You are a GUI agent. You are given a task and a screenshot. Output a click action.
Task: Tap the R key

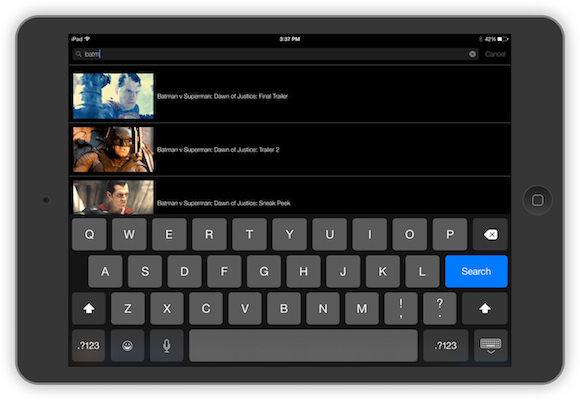[209, 234]
